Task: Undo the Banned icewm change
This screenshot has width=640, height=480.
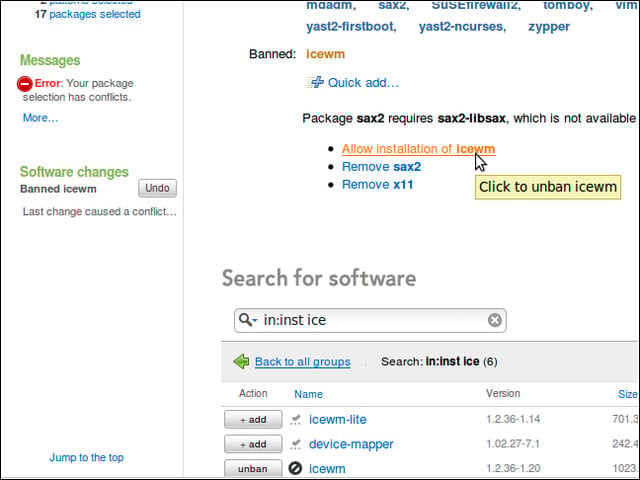Action: tap(157, 188)
